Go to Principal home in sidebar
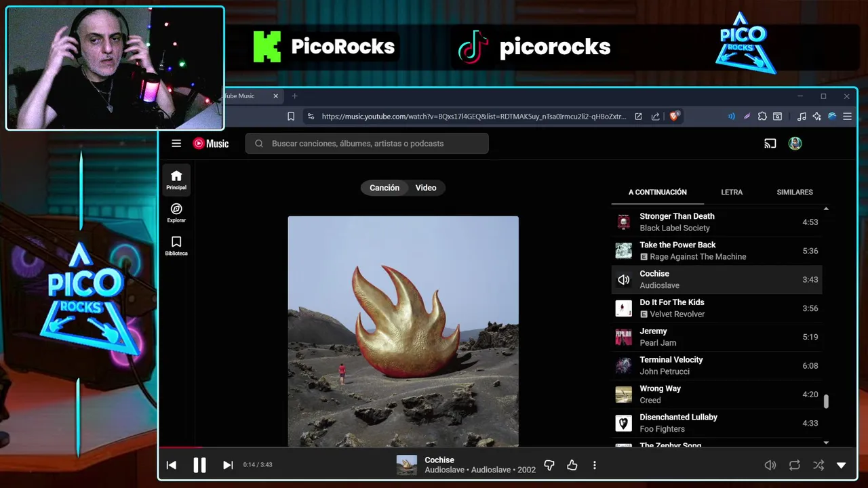 point(176,180)
